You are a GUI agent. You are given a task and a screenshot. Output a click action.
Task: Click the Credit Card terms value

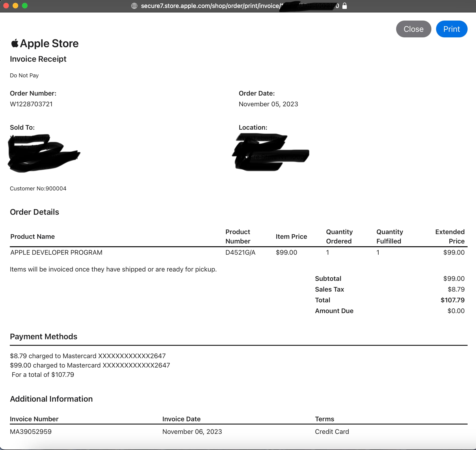pyautogui.click(x=332, y=432)
